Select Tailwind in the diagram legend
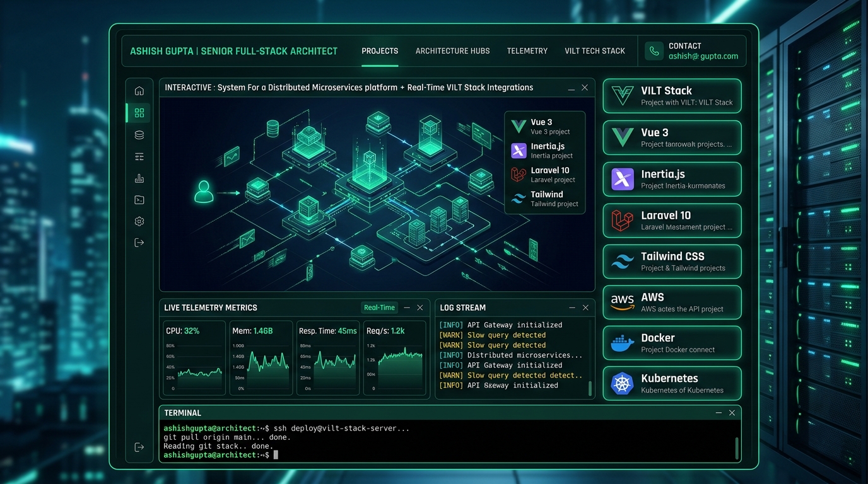 (x=544, y=199)
